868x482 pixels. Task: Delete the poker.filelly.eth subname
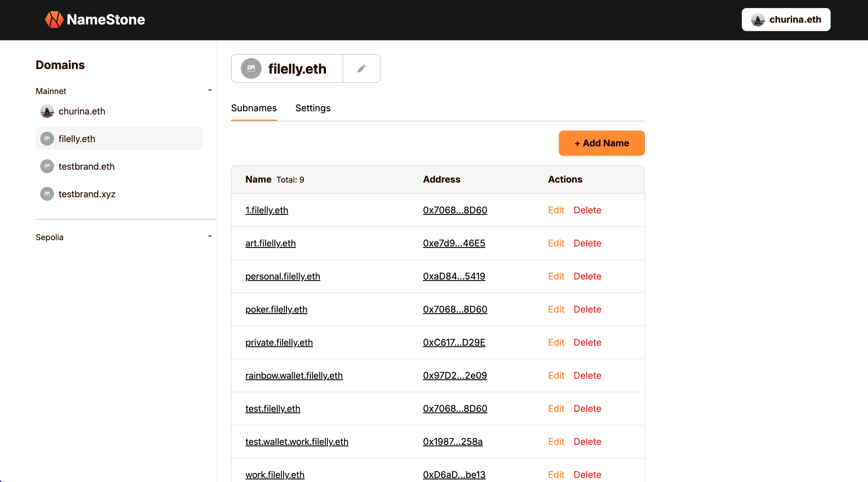[587, 309]
